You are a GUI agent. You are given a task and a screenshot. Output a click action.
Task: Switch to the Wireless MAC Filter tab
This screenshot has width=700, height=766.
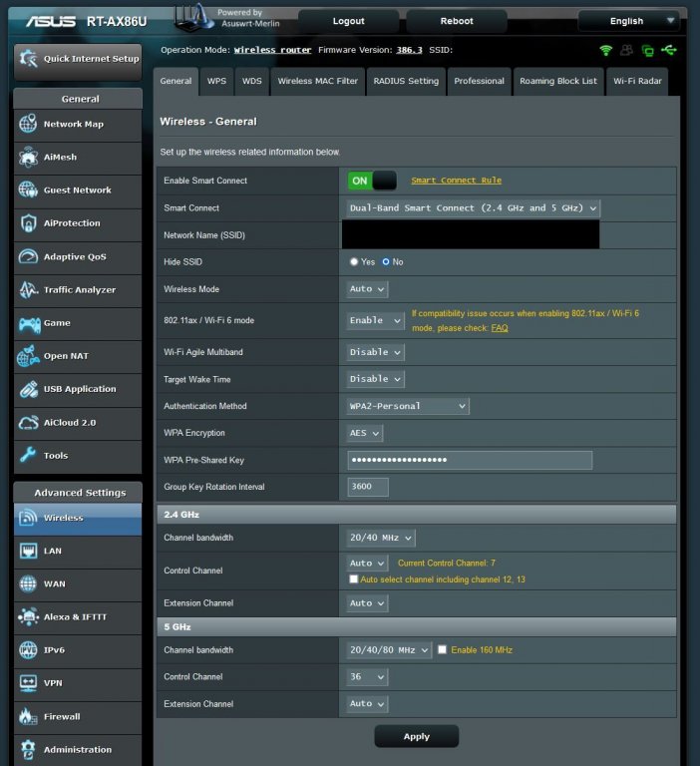[317, 81]
